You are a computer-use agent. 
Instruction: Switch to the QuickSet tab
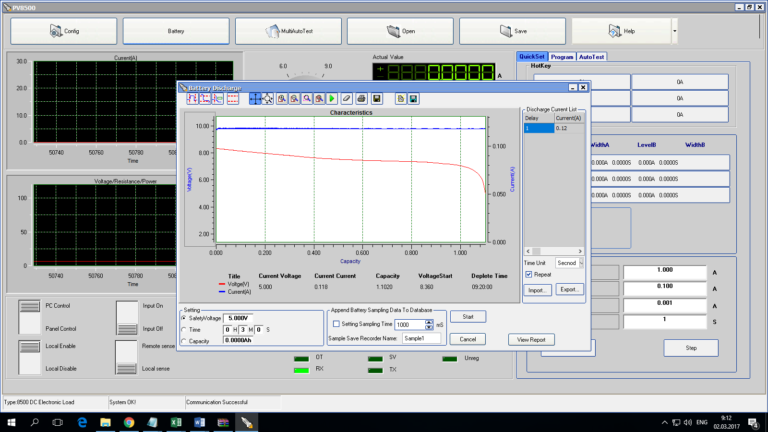coord(532,57)
